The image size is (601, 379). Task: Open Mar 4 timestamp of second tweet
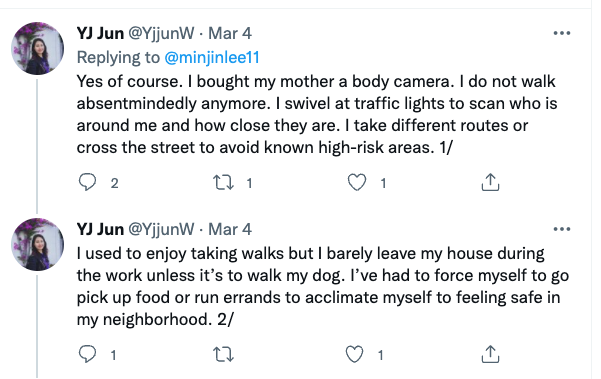230,229
